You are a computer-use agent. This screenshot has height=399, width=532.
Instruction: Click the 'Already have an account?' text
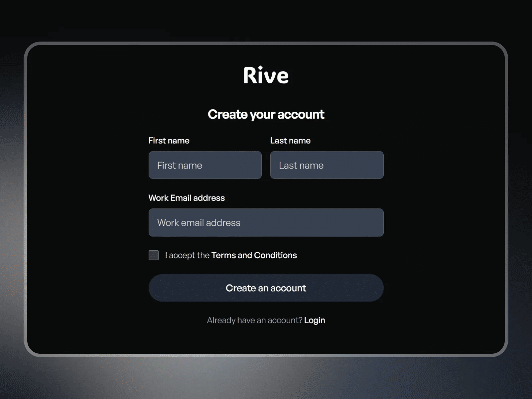click(254, 320)
